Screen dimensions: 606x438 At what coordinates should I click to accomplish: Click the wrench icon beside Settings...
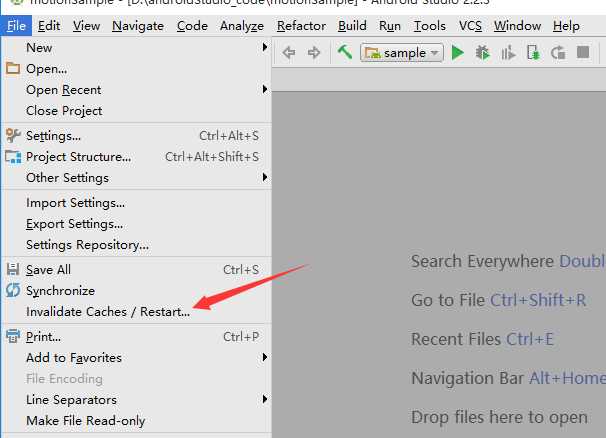pyautogui.click(x=13, y=135)
